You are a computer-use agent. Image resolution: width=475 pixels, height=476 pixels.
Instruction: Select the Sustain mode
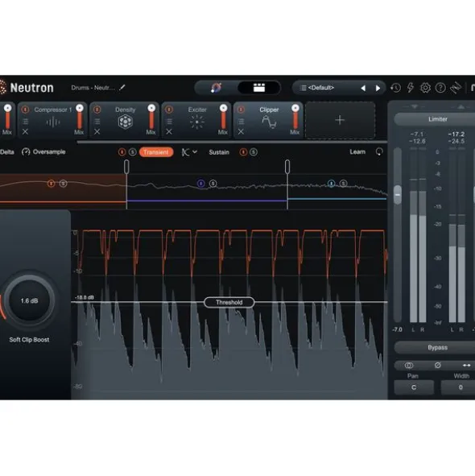[x=219, y=152]
